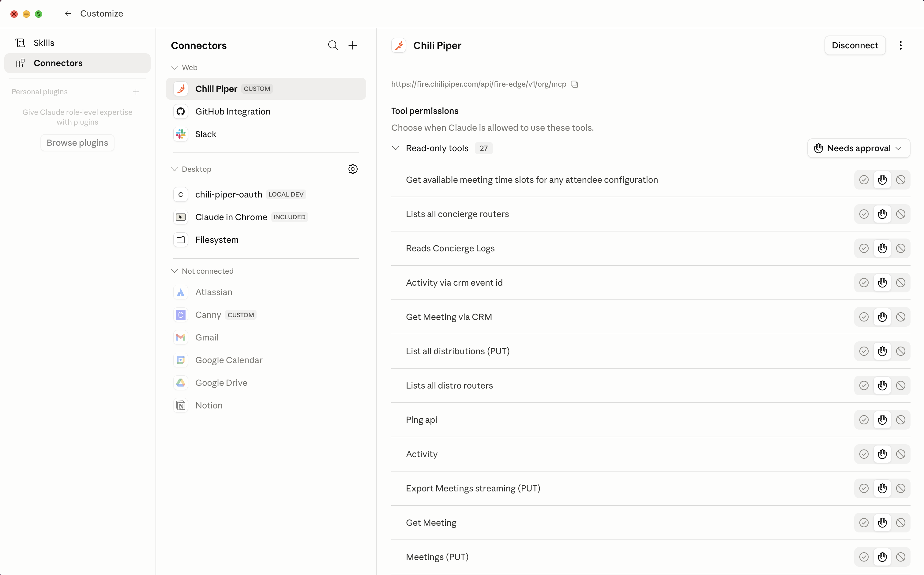Click the Browse plugins button
Viewport: 924px width, 575px height.
(x=77, y=143)
